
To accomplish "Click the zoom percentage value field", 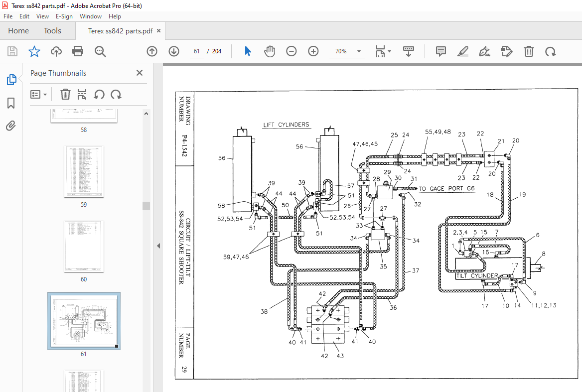I will tap(341, 51).
